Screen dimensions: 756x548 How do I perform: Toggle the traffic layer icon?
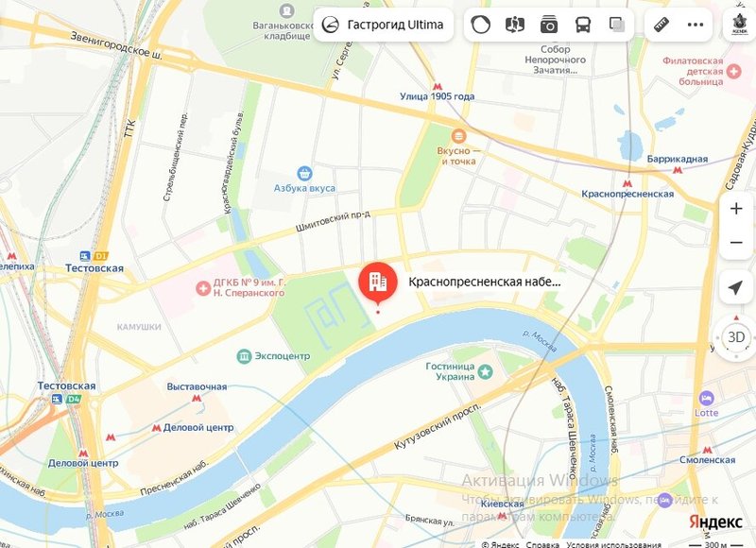(480, 25)
